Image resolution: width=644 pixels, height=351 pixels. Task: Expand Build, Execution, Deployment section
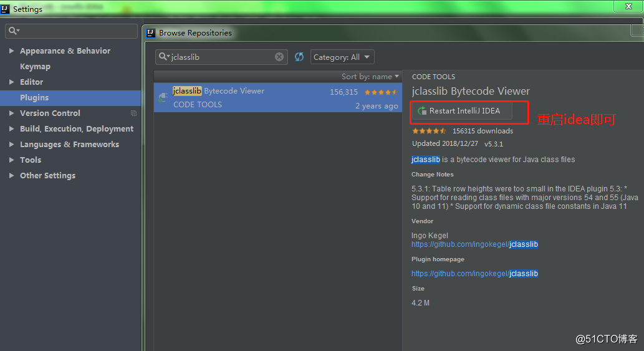(11, 129)
